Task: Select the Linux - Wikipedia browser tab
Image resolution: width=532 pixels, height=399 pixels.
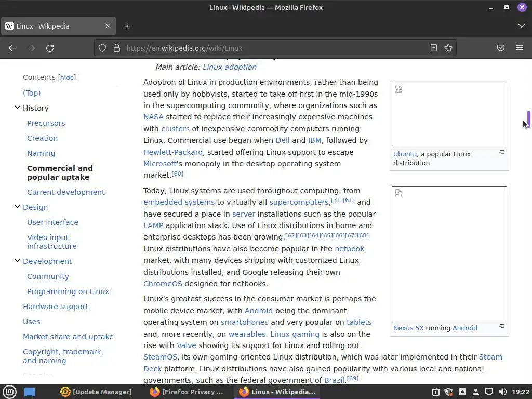Action: [x=58, y=26]
